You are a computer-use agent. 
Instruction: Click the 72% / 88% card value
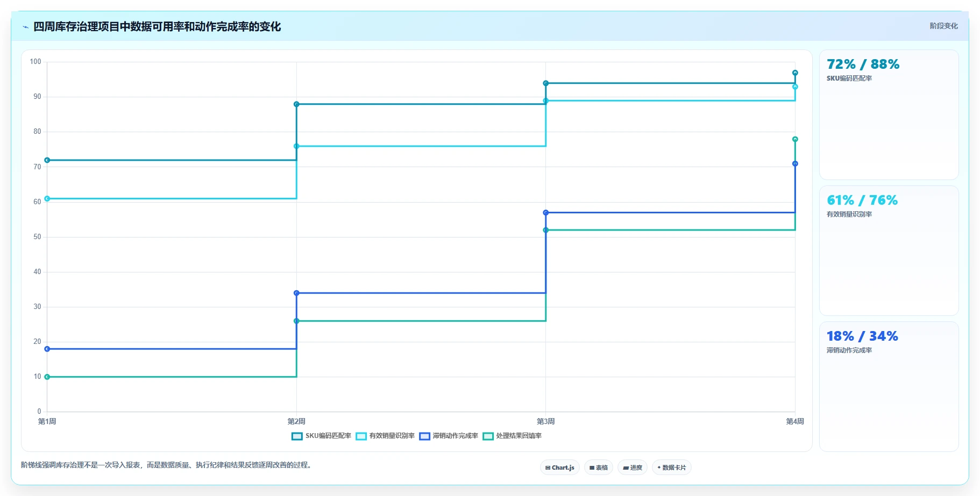[863, 64]
